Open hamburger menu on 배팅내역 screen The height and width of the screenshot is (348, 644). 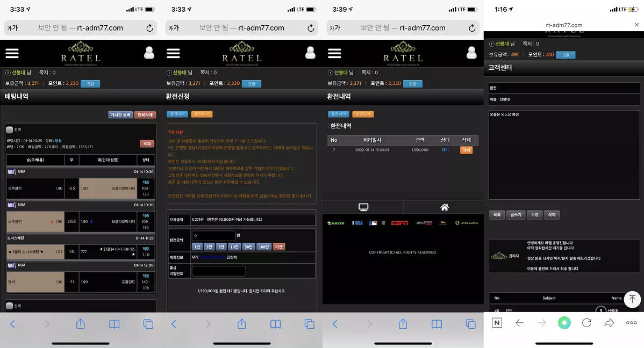click(x=12, y=53)
